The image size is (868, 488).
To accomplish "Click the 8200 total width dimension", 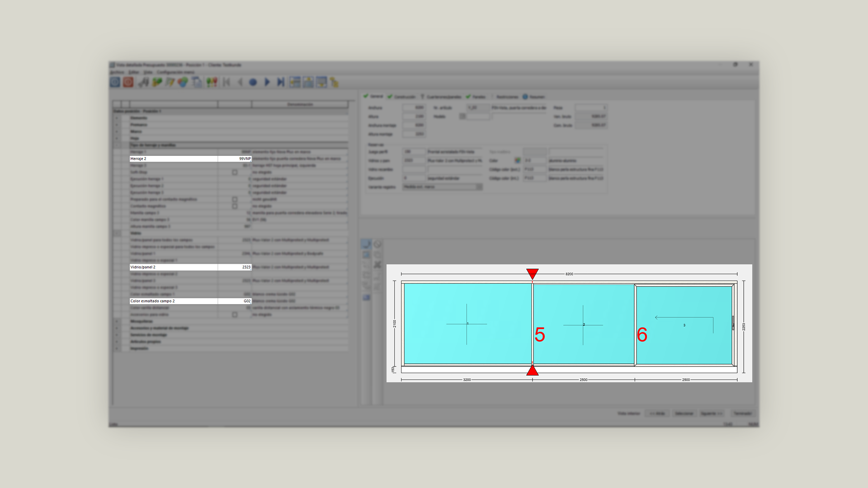I will pyautogui.click(x=569, y=274).
